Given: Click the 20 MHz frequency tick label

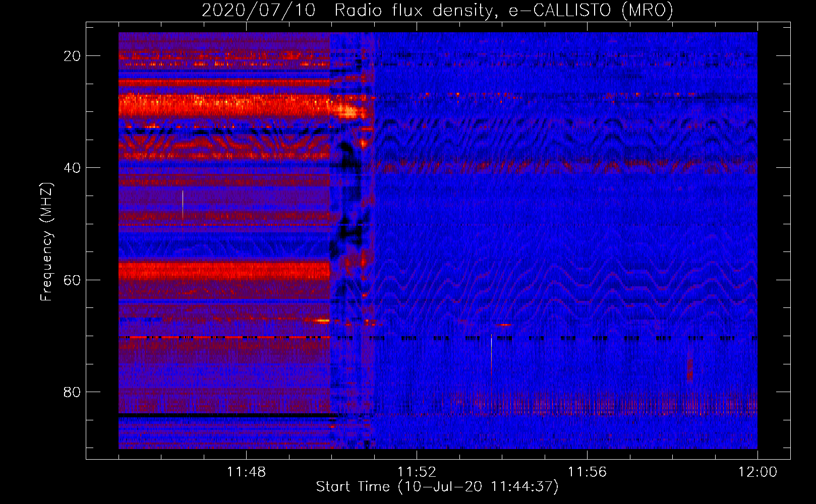Looking at the screenshot, I should pyautogui.click(x=72, y=55).
